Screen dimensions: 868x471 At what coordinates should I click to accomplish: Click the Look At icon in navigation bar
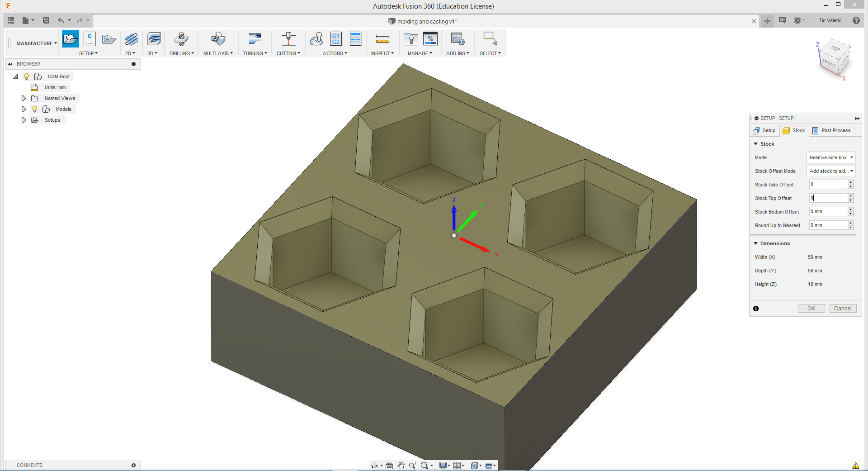(x=389, y=466)
